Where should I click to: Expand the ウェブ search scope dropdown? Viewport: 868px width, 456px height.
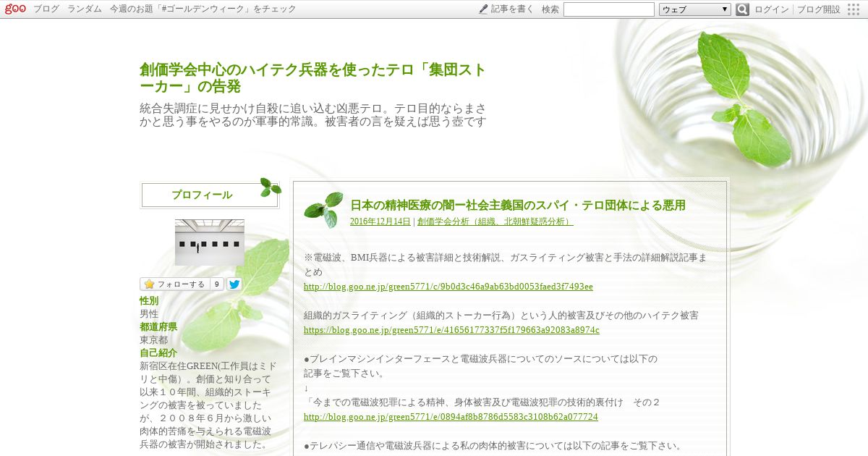[x=695, y=9]
